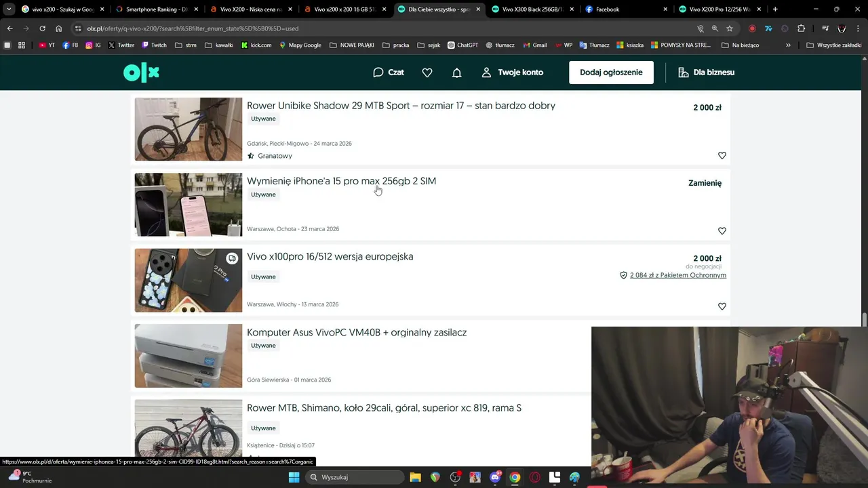The width and height of the screenshot is (868, 488).
Task: Open a new browser tab
Action: pyautogui.click(x=775, y=9)
